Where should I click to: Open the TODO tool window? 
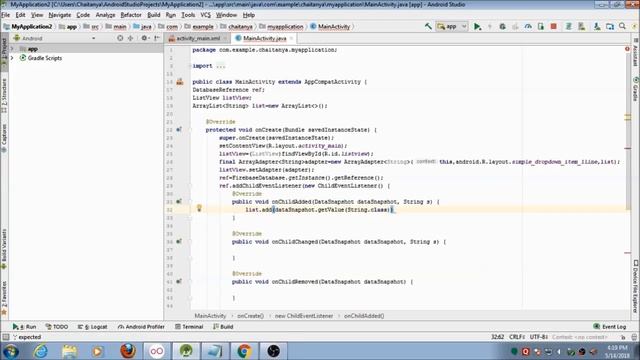click(57, 327)
